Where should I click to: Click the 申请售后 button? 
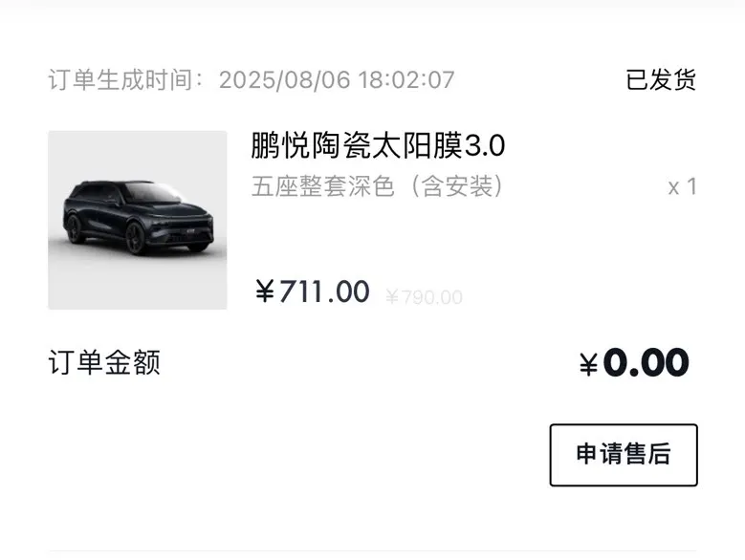coord(624,455)
